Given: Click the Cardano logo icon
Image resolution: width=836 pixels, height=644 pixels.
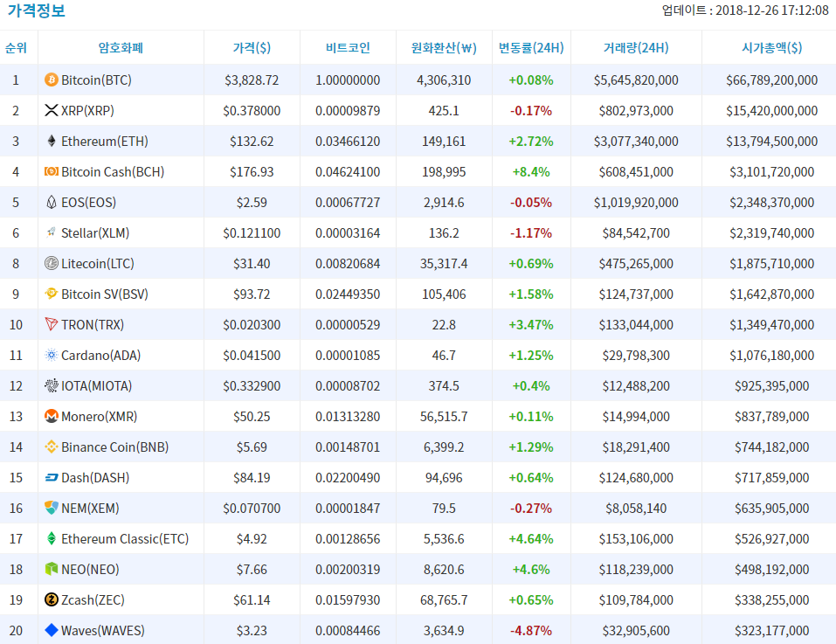Looking at the screenshot, I should click(x=52, y=355).
